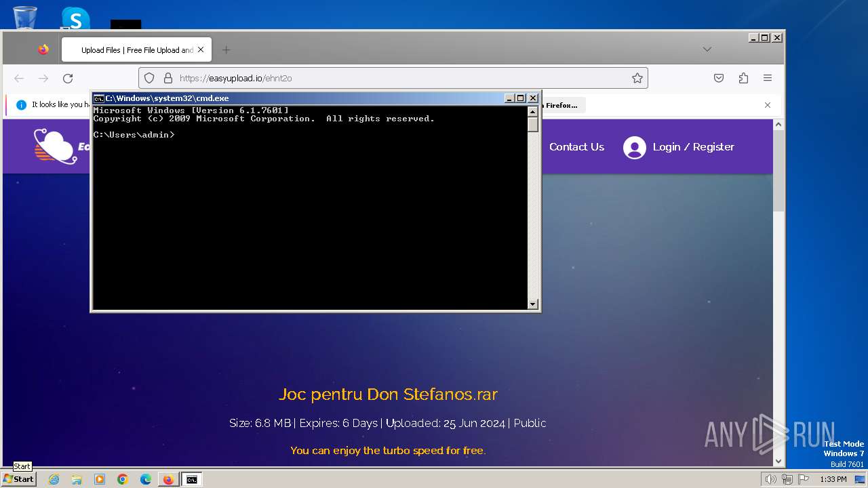Reload the easyupload.io page
The width and height of the screenshot is (868, 488).
click(68, 79)
